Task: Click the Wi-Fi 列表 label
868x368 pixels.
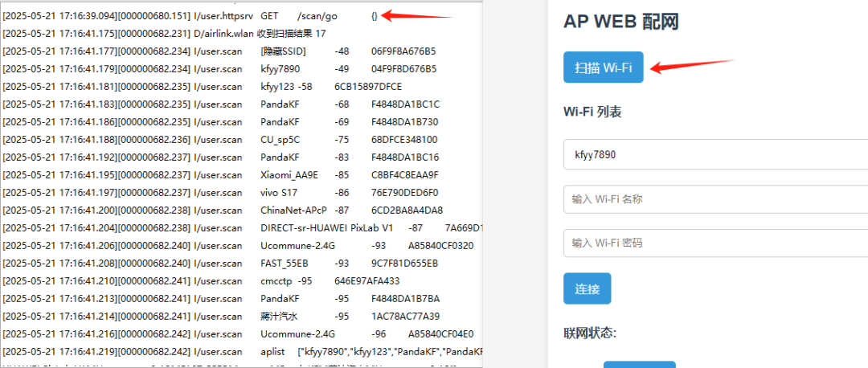Action: click(x=592, y=112)
